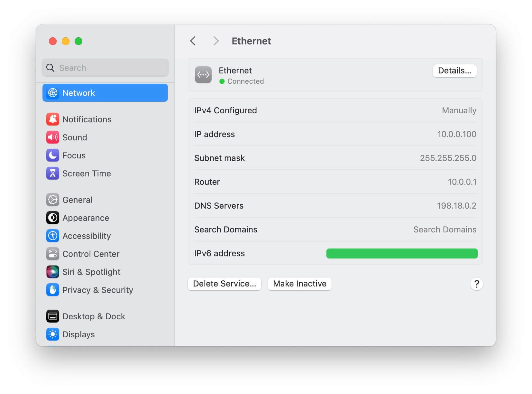Click the Privacy & Security hand icon
This screenshot has width=532, height=394.
[x=53, y=290]
